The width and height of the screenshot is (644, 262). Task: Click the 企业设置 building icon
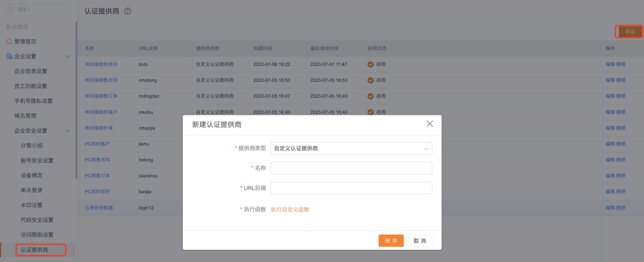pos(9,56)
